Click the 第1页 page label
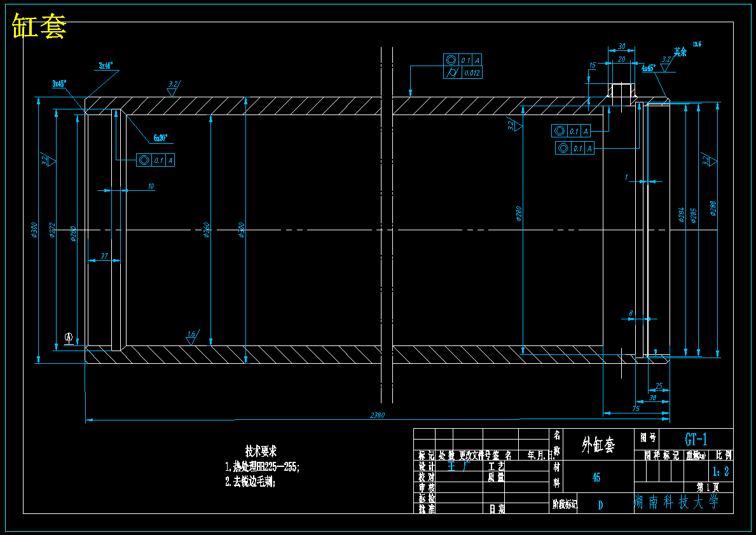Viewport: 756px width, 535px height. coord(707,487)
